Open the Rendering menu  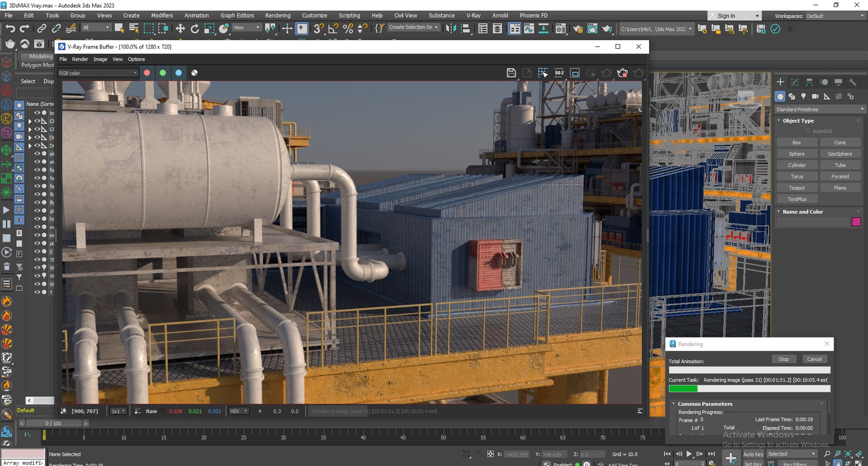coord(278,15)
